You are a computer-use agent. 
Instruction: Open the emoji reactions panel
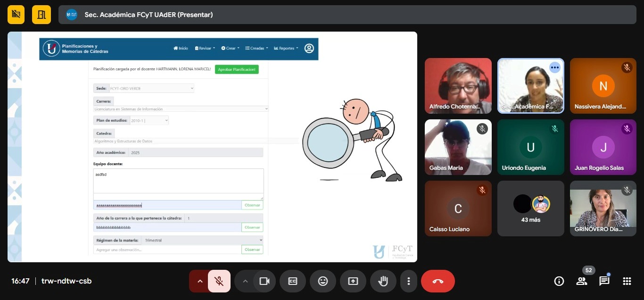[323, 281]
